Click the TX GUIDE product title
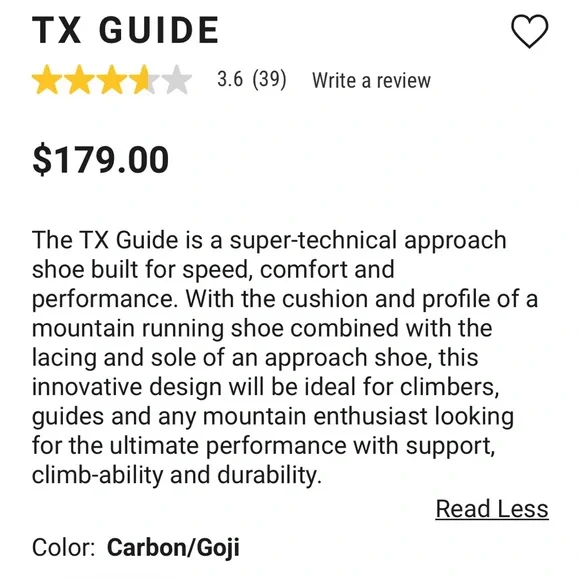The width and height of the screenshot is (580, 580). 126,30
